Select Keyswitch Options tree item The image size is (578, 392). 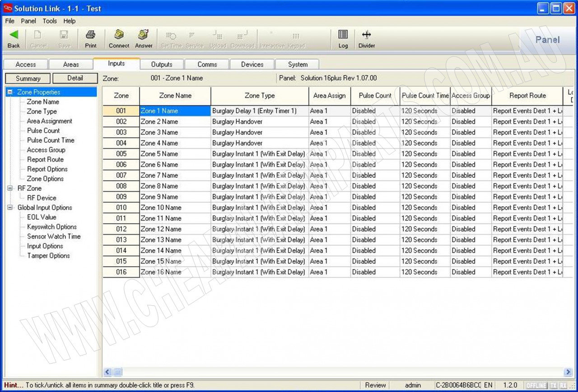52,227
